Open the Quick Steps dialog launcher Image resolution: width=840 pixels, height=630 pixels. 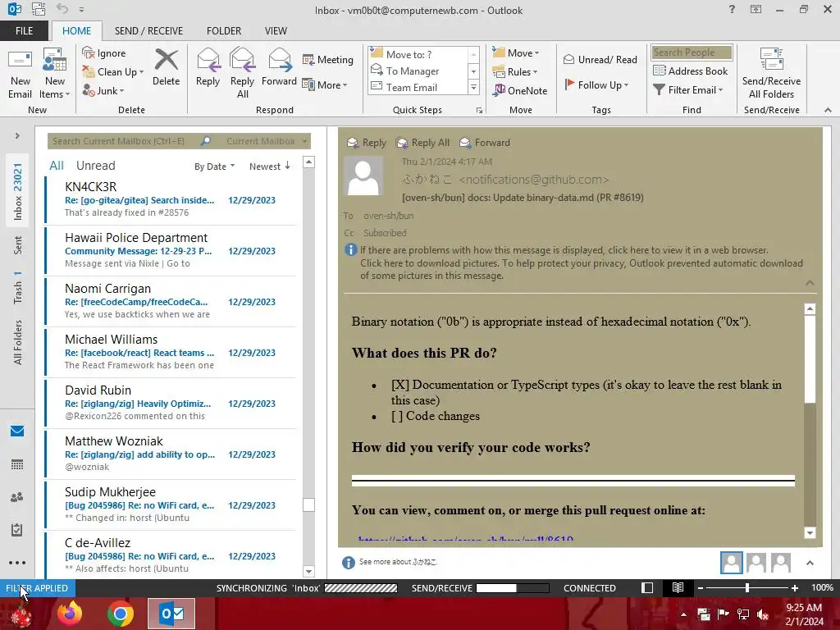tap(479, 111)
